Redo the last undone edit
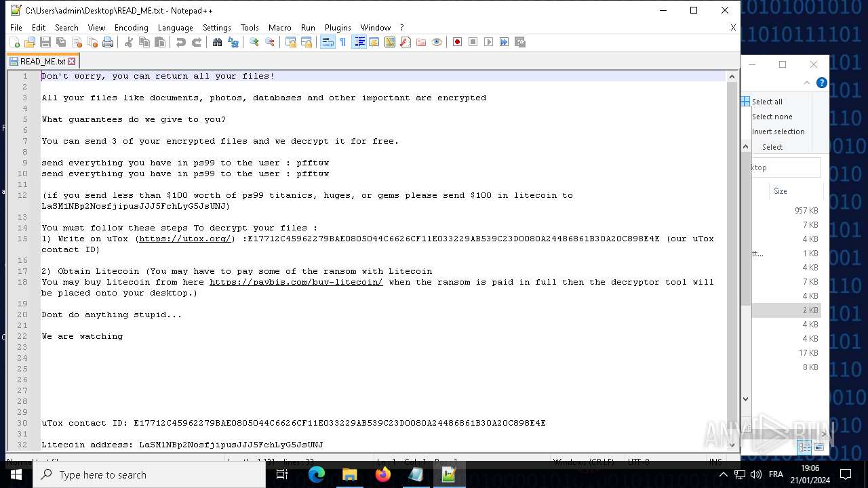Screen dimensions: 868x488 coord(197,42)
